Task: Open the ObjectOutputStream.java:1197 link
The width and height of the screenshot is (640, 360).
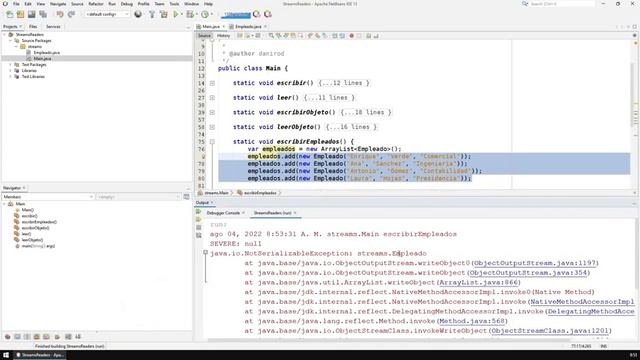Action: pyautogui.click(x=535, y=263)
